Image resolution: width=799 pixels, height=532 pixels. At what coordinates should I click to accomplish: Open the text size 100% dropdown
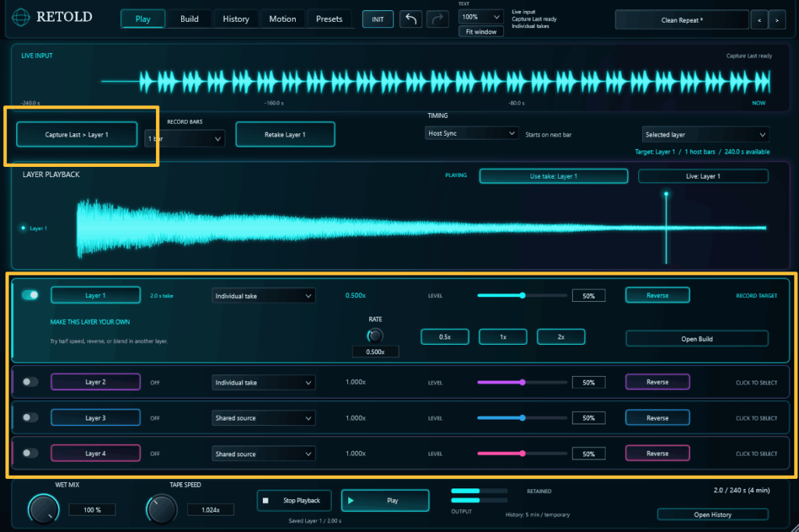481,17
